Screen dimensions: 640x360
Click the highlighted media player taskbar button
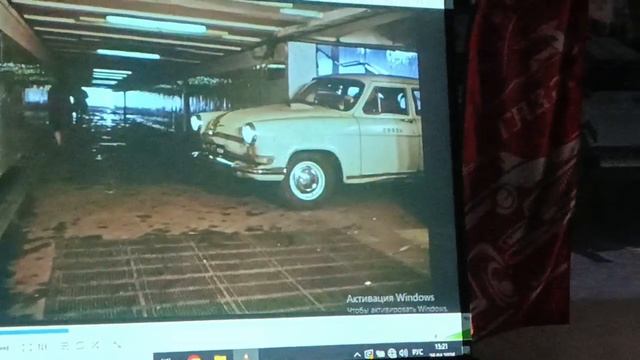click(x=246, y=355)
